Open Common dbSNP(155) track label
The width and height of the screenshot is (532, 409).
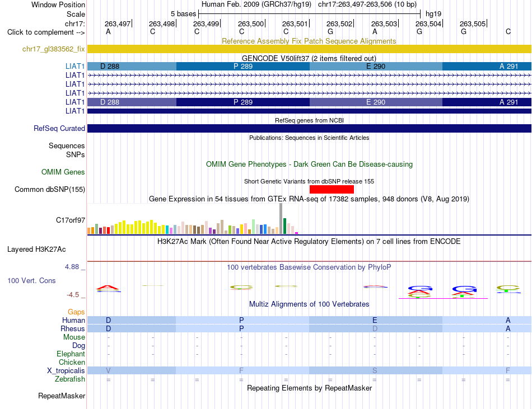click(x=50, y=190)
